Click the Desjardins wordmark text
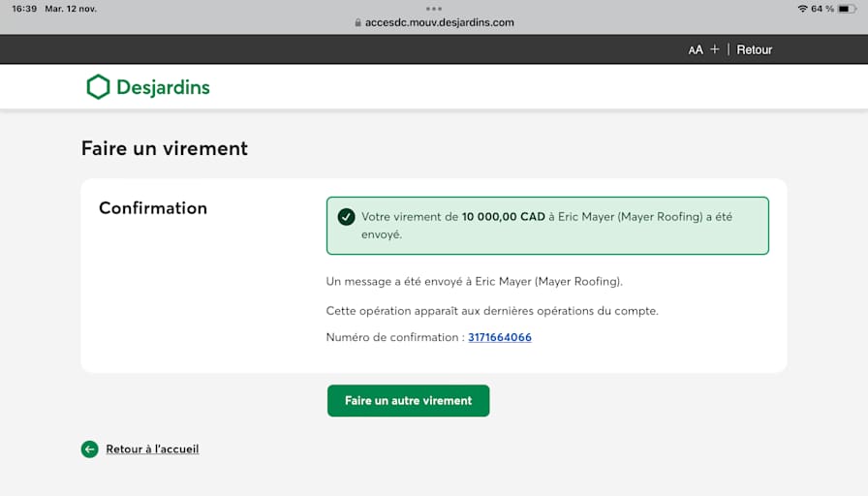The image size is (868, 496). (x=163, y=88)
